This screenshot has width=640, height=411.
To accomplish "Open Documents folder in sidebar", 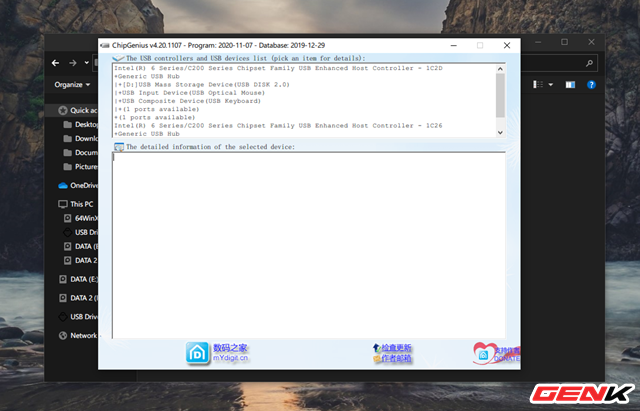I will pos(81,153).
